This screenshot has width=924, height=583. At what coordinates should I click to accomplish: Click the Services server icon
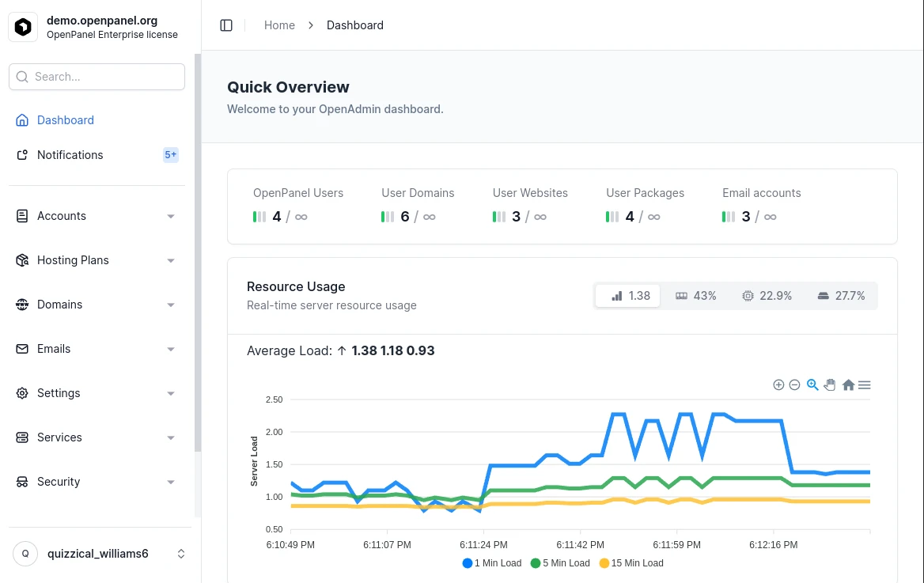point(22,437)
